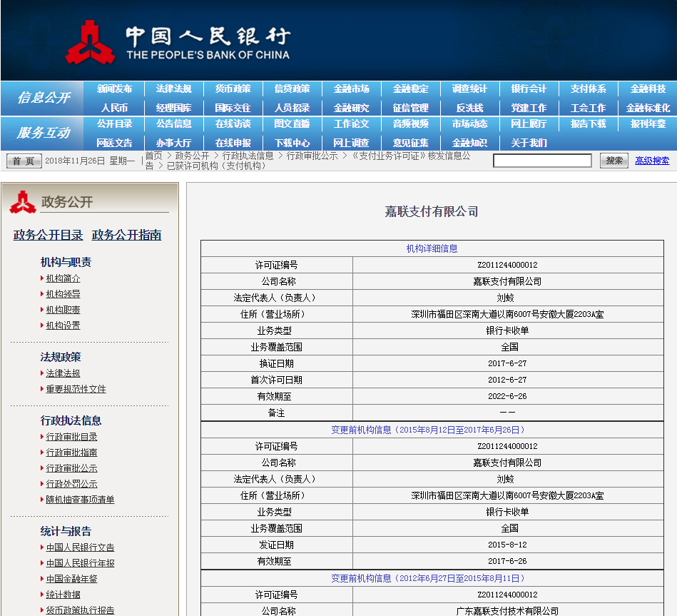677x616 pixels.
Task: Open the 行政审批指南 sidebar link
Action: [71, 453]
